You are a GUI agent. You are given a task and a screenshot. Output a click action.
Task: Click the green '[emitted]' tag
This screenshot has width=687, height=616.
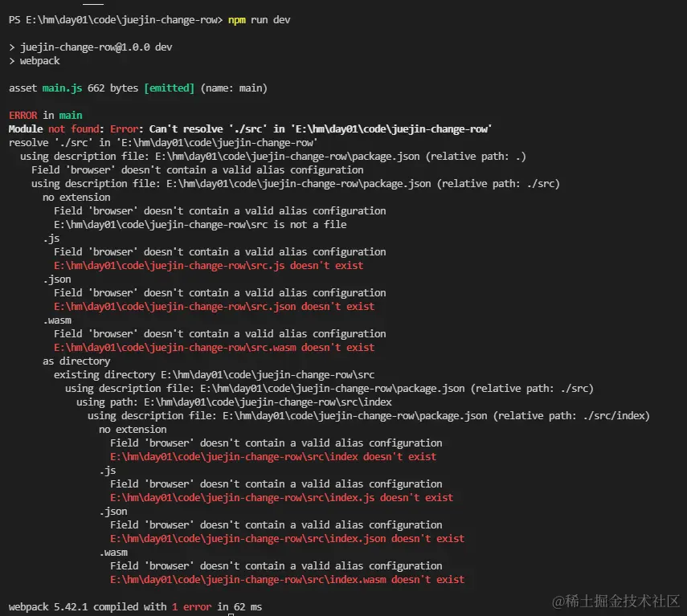[169, 88]
